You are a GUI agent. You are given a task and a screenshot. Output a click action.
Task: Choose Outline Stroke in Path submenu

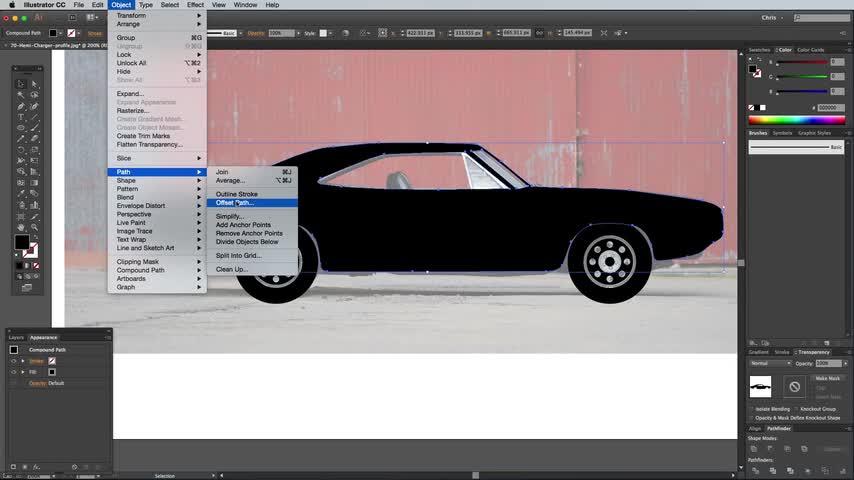tap(237, 194)
